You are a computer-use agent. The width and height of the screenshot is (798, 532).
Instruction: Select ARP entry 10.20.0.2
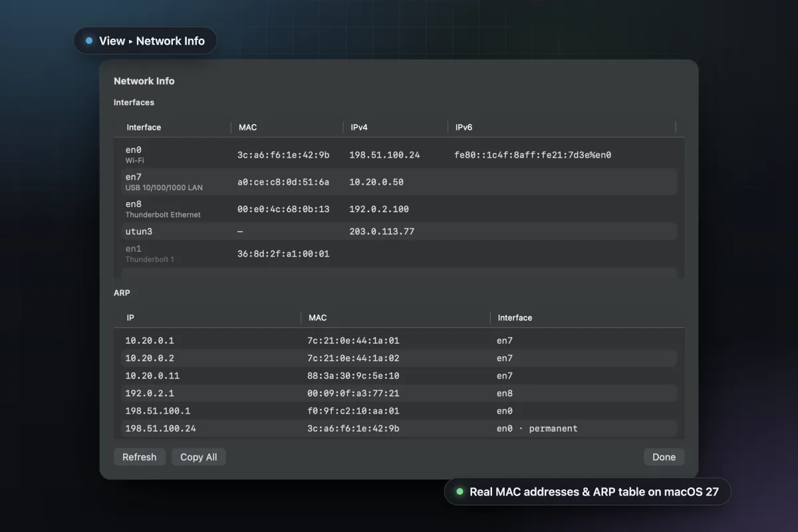click(x=399, y=358)
